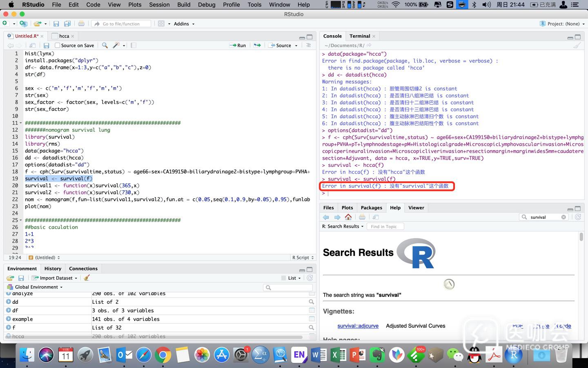Image resolution: width=588 pixels, height=368 pixels.
Task: Click the compile report notebook icon
Action: (x=134, y=45)
